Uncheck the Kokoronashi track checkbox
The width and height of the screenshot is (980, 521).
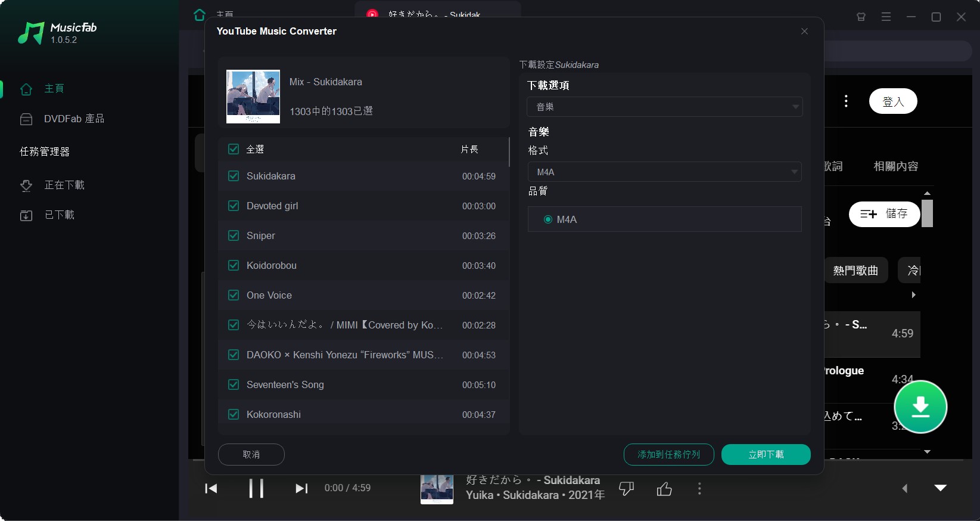click(x=234, y=414)
